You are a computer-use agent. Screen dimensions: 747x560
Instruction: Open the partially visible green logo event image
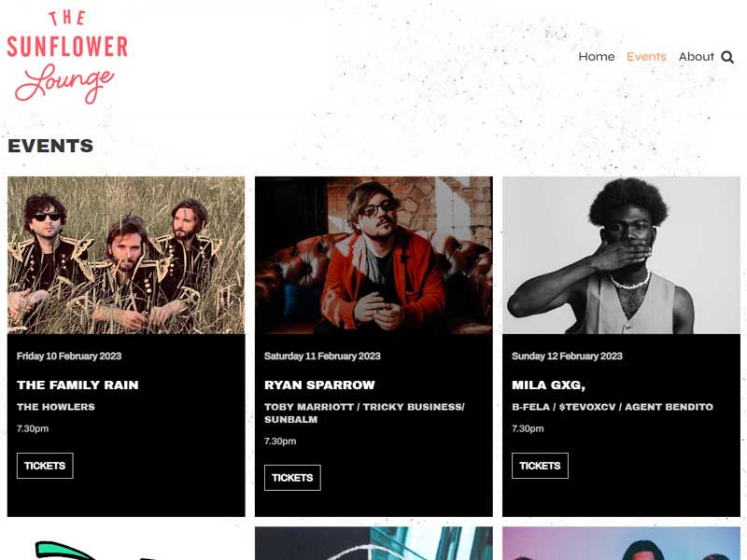[126, 543]
